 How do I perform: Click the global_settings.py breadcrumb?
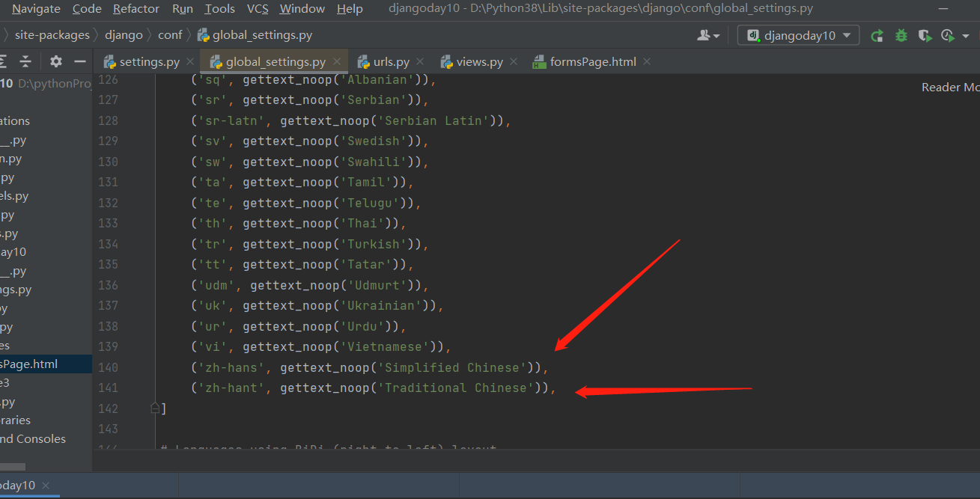point(262,35)
